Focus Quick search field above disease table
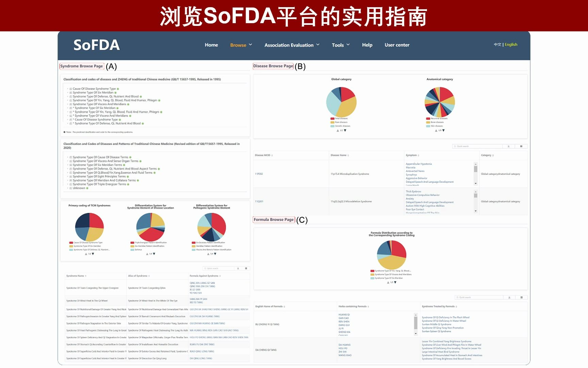This screenshot has height=368, width=588. click(x=477, y=146)
